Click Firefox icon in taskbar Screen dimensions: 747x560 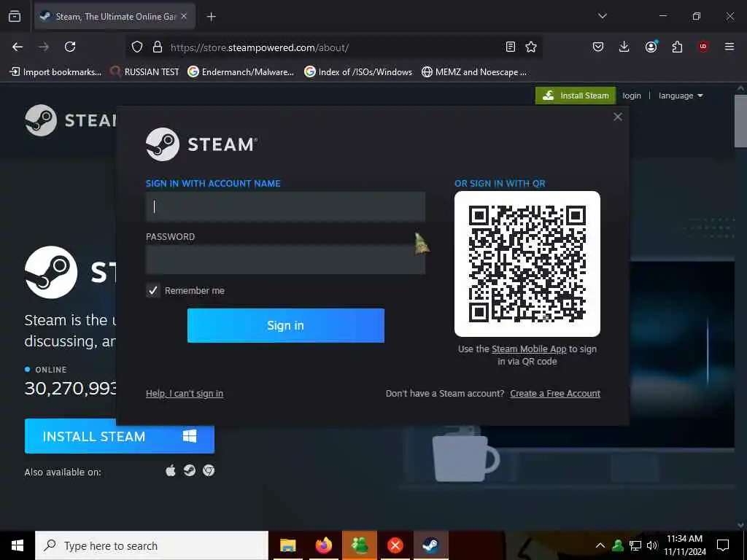coord(323,545)
